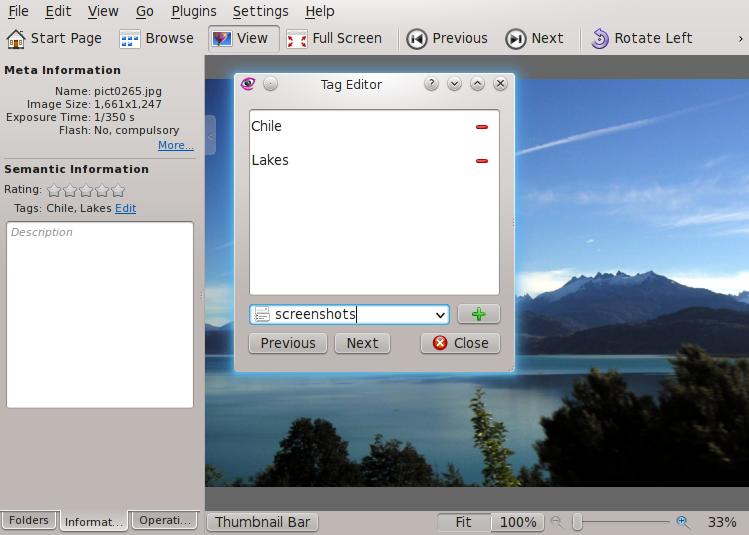Screen dimensions: 749x535
Task: Toggle the Thumbnail Bar
Action: [262, 522]
